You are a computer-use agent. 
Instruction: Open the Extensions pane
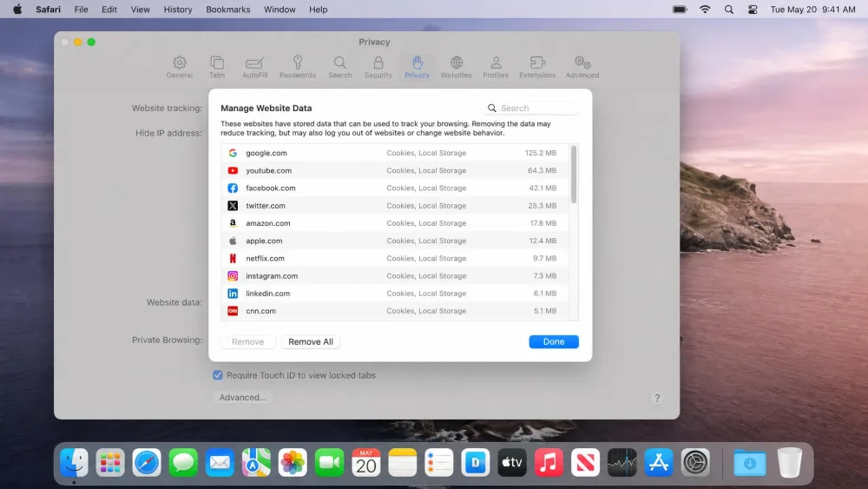tap(537, 67)
